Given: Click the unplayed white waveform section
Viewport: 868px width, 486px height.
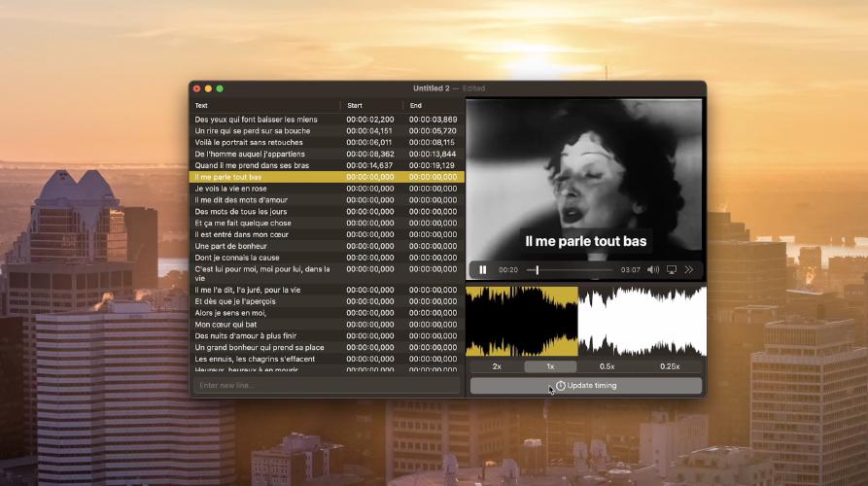Looking at the screenshot, I should point(642,321).
